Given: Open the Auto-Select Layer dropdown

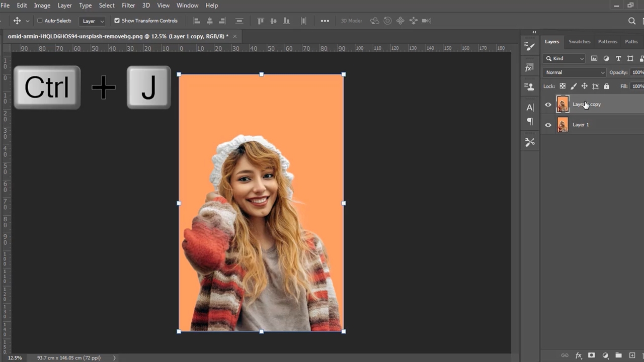Looking at the screenshot, I should point(93,21).
